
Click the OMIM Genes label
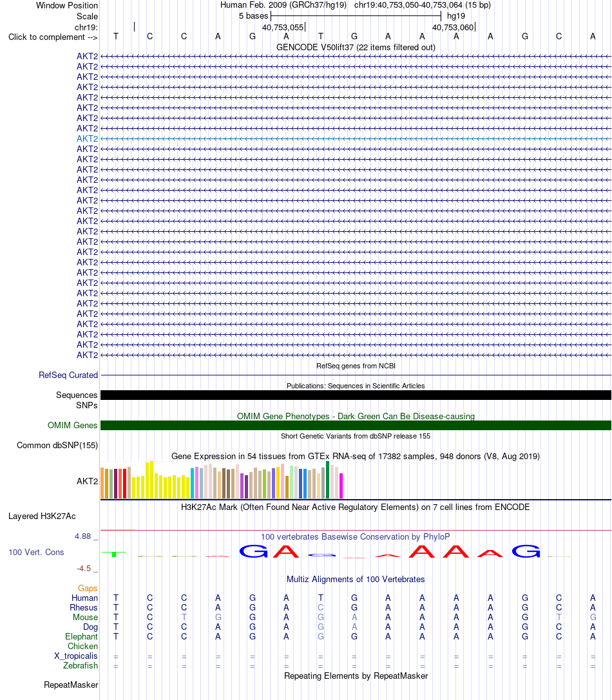(x=72, y=426)
